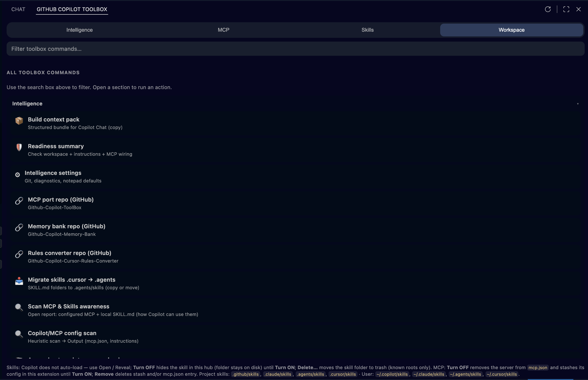Viewport: 588px width, 380px height.
Task: Select the Readiness summary shield icon
Action: point(19,147)
